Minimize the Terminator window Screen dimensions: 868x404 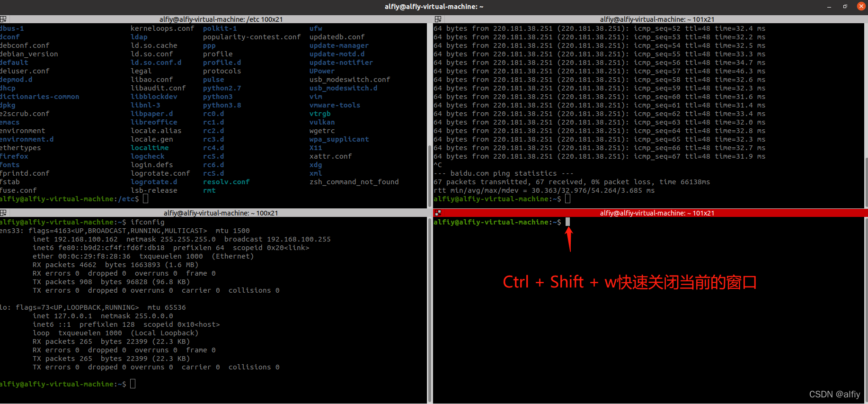[x=829, y=7]
